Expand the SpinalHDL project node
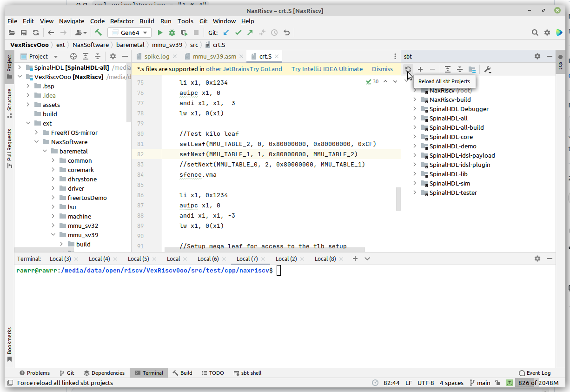This screenshot has width=570, height=392. [x=20, y=67]
